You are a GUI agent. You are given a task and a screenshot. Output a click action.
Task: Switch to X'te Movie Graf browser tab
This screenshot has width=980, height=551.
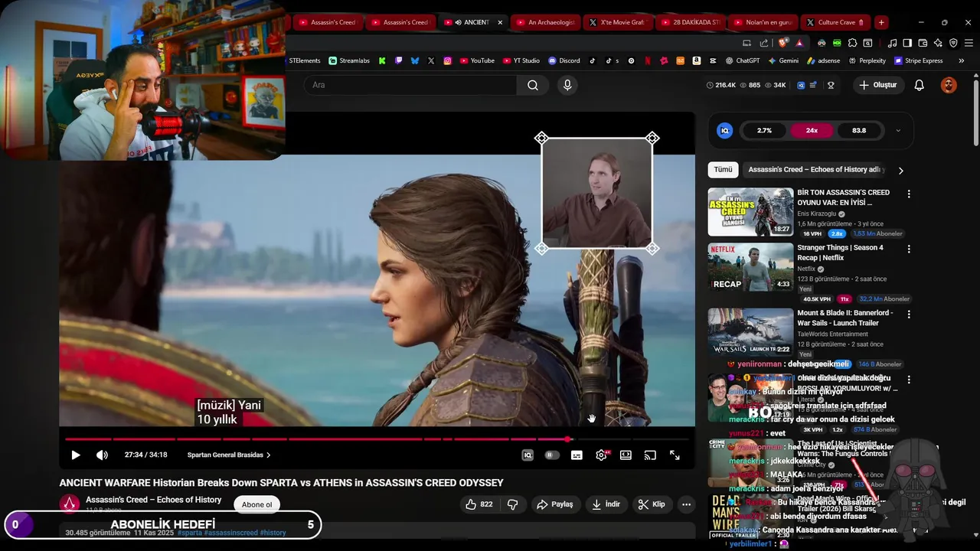tap(616, 22)
